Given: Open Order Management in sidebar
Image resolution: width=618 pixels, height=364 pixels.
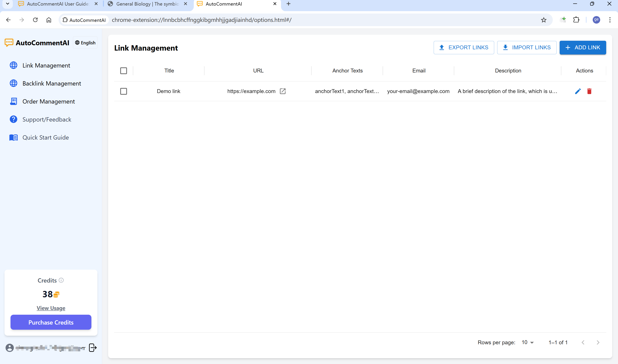Looking at the screenshot, I should 49,101.
